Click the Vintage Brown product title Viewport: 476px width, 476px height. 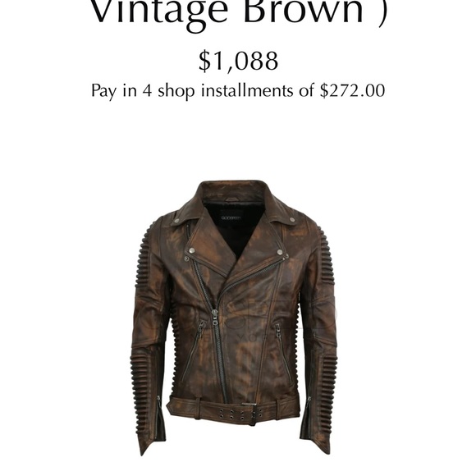[239, 14]
